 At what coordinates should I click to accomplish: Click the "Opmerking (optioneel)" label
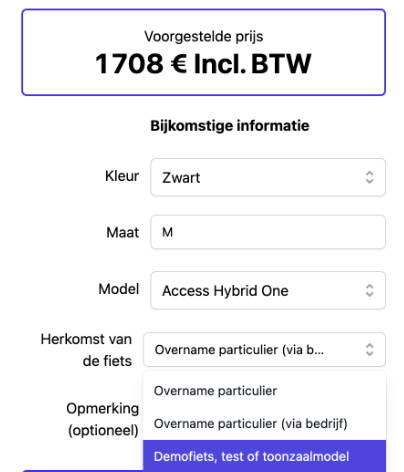103,419
